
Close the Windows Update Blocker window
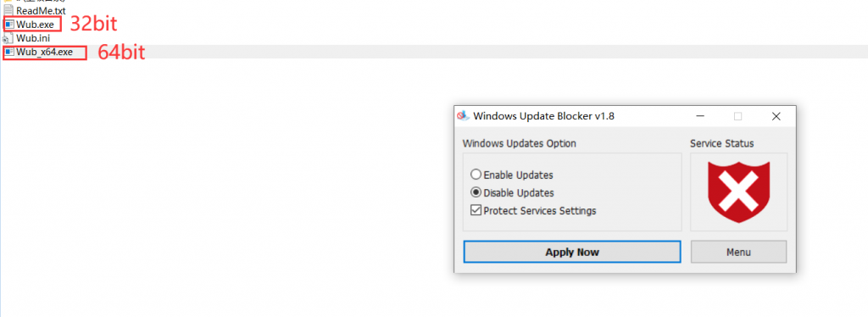[x=776, y=116]
